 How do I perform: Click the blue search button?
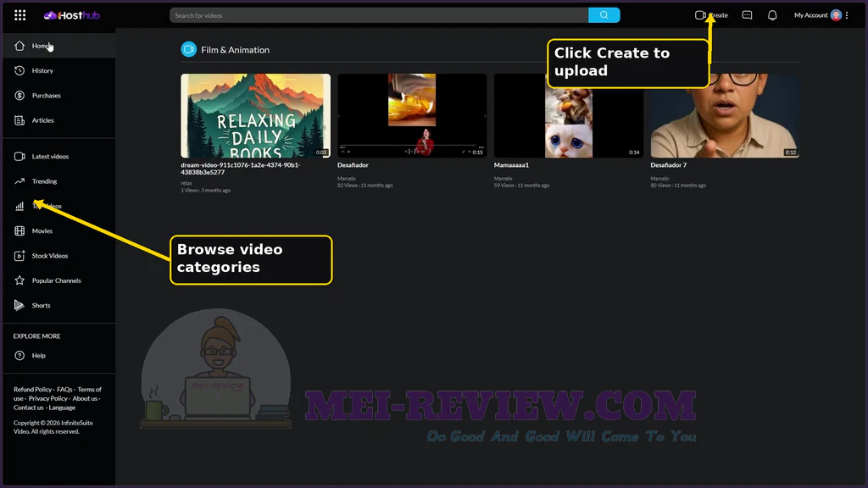pyautogui.click(x=604, y=15)
